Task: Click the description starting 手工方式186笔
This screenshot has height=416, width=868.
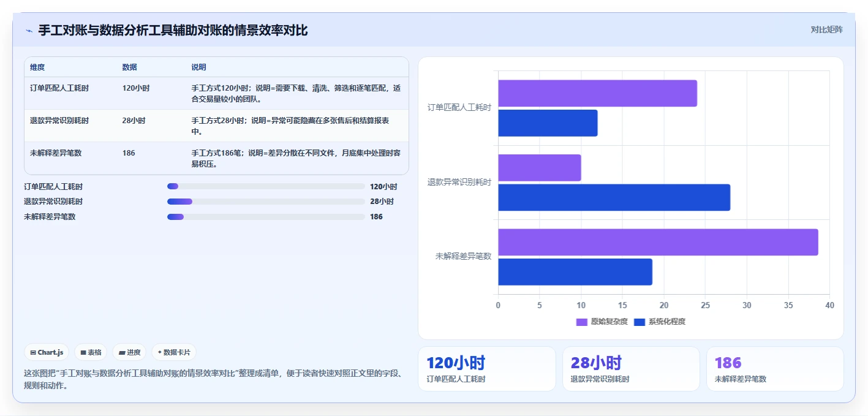Action: pos(296,158)
